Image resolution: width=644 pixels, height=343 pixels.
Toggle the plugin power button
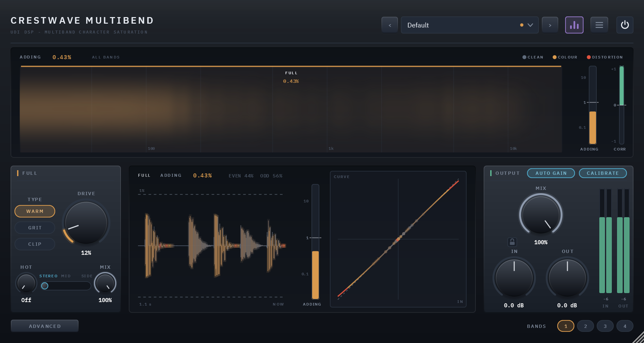(x=625, y=25)
